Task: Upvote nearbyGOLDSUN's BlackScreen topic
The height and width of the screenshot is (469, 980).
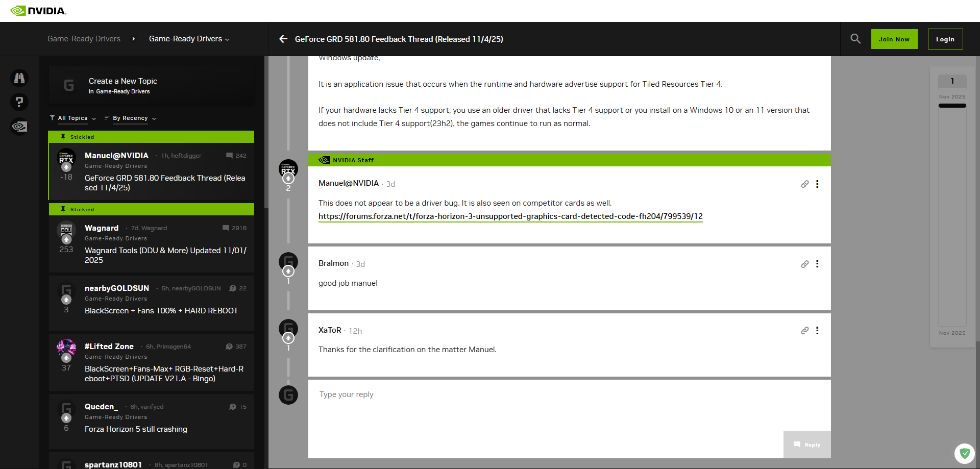Action: [x=66, y=300]
